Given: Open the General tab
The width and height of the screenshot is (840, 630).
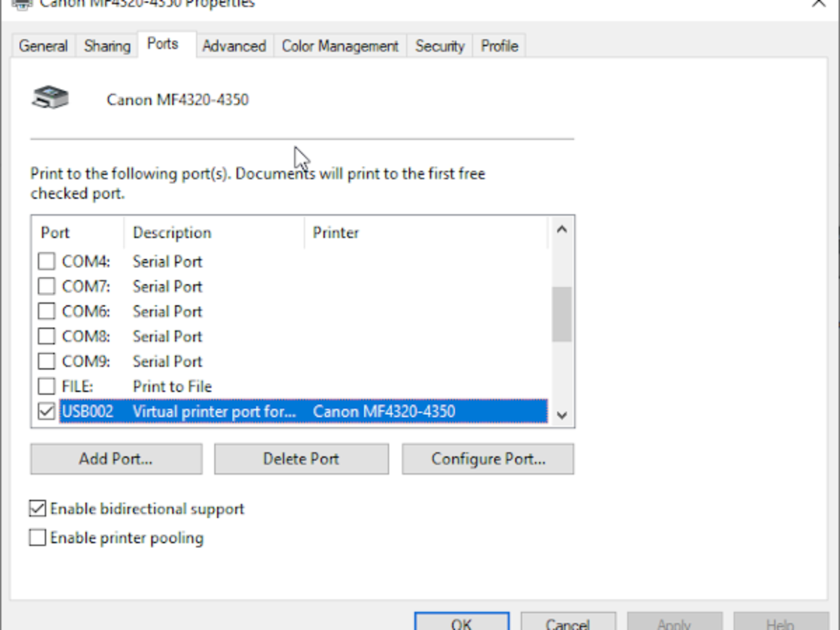Looking at the screenshot, I should 43,46.
